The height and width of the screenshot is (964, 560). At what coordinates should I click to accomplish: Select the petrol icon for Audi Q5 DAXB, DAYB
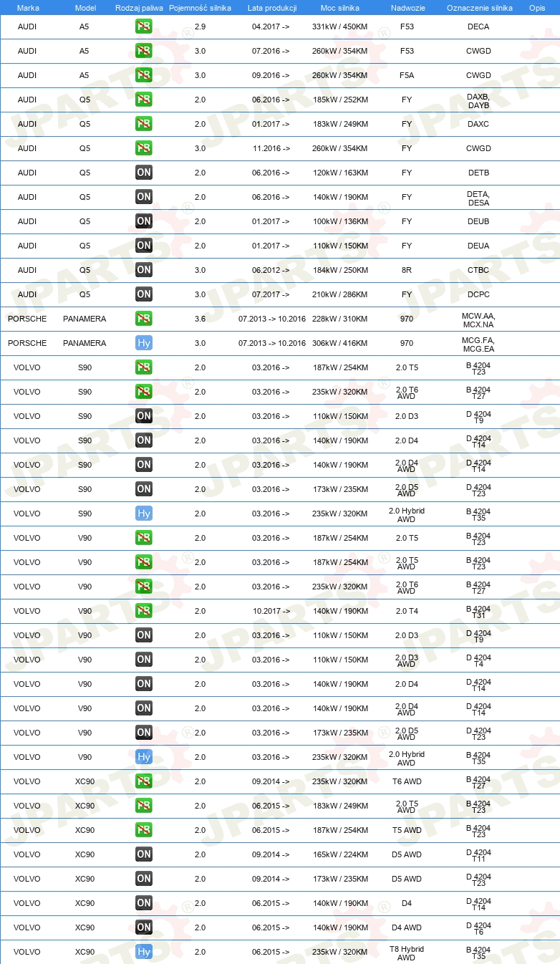pyautogui.click(x=144, y=100)
